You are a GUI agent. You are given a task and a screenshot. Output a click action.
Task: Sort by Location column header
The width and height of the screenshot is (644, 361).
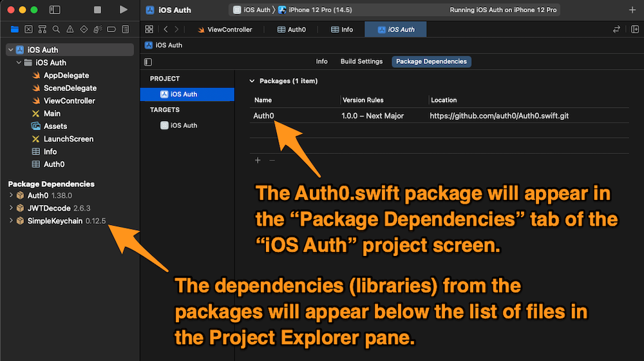click(x=444, y=100)
